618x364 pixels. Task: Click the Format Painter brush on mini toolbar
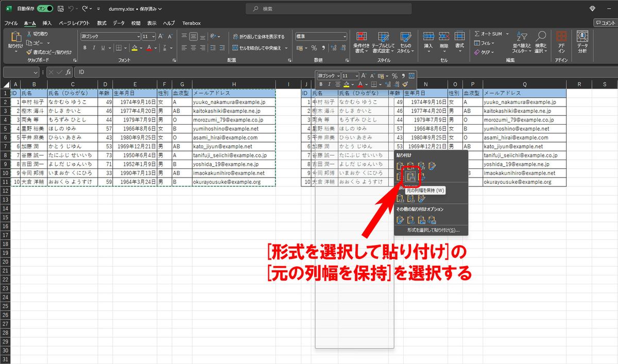click(405, 84)
